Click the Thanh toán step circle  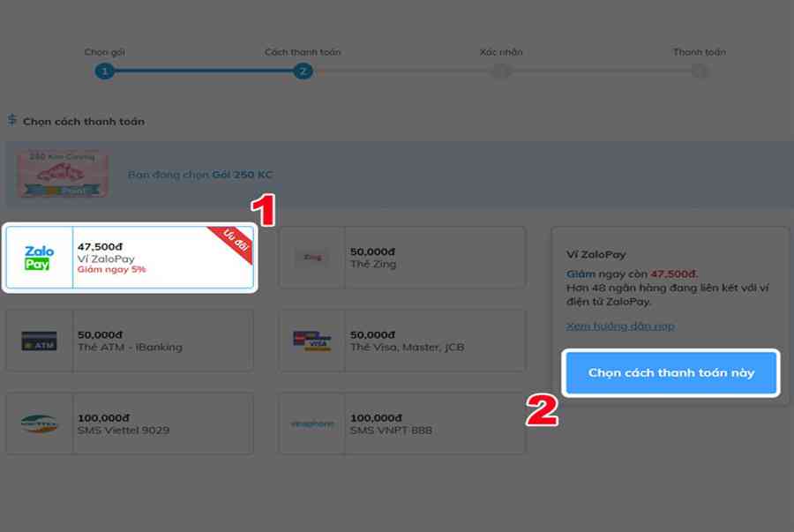[700, 71]
